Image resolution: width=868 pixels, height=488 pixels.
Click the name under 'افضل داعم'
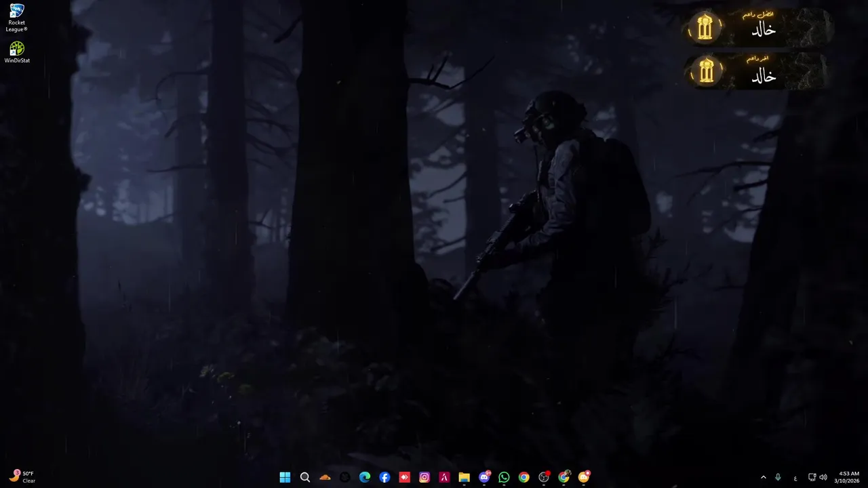click(x=764, y=30)
